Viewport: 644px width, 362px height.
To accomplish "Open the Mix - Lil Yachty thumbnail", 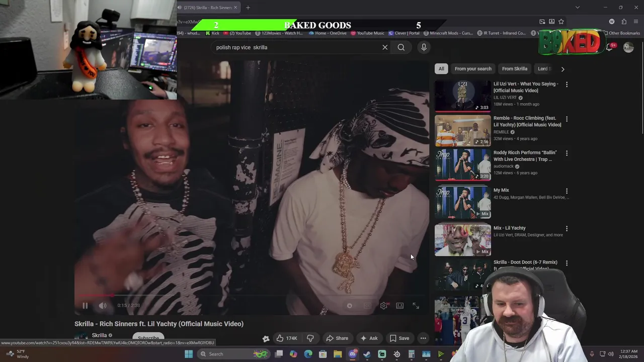I will [462, 240].
